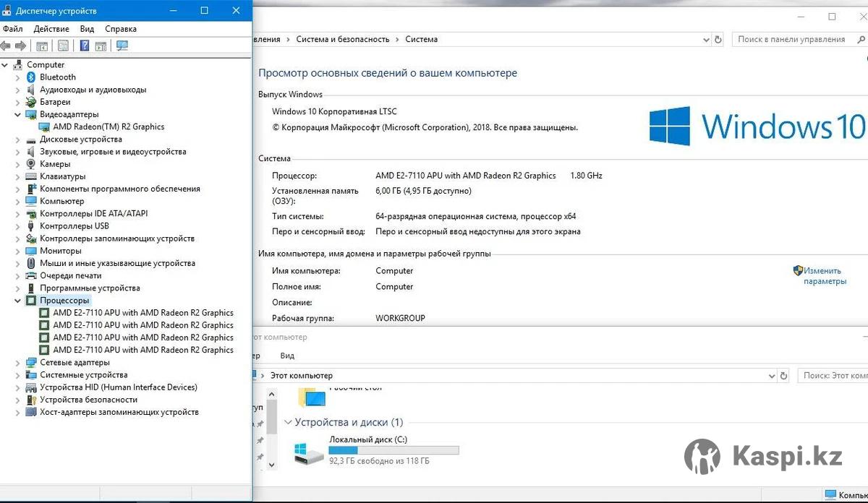Open the Этот компьютер address bar dropdown

click(771, 376)
